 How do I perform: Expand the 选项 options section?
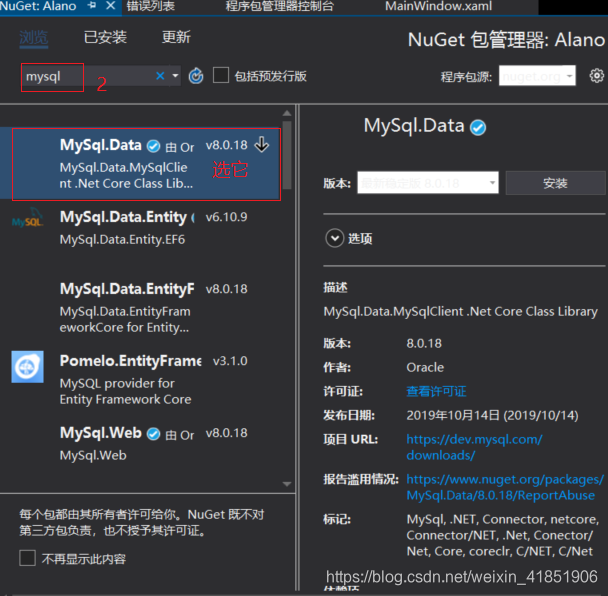[334, 238]
